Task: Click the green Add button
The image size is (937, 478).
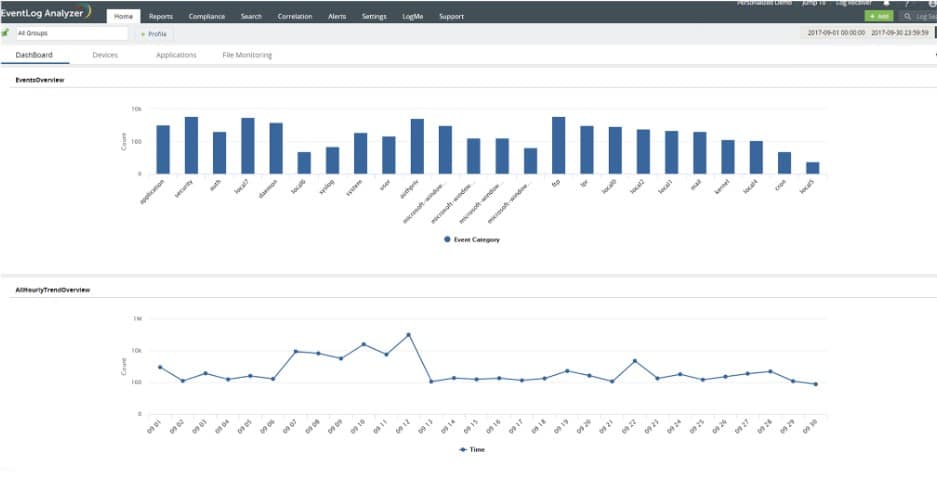Action: tap(878, 17)
